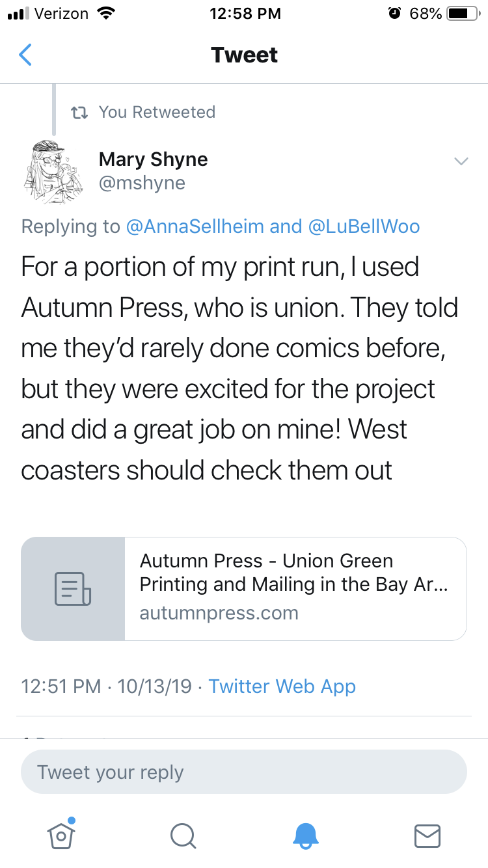Open the Autumn Press link card title
The width and height of the screenshot is (488, 868).
click(294, 572)
